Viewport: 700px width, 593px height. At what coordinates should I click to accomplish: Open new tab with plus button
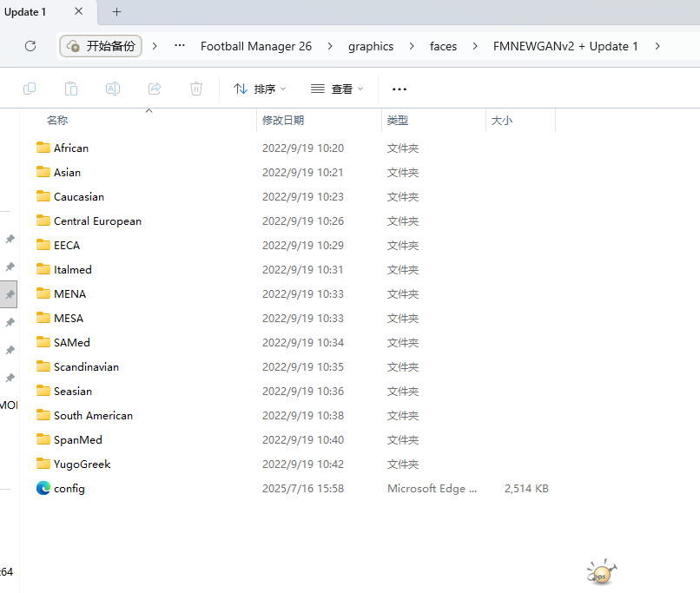click(x=117, y=12)
